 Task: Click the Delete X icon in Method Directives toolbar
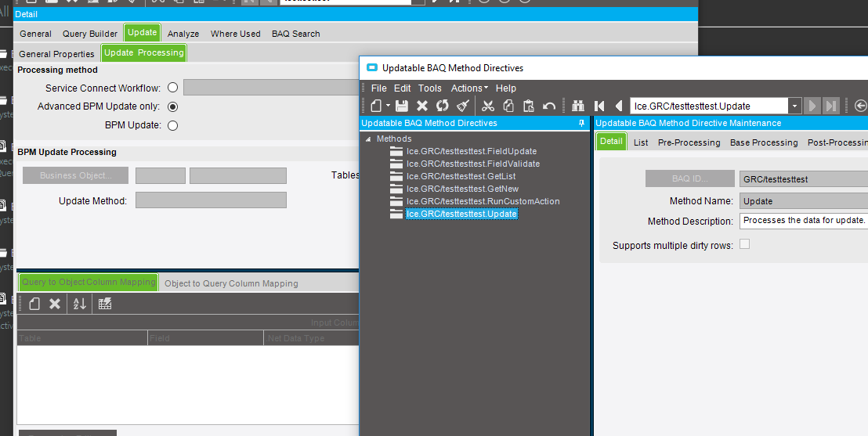tap(421, 106)
